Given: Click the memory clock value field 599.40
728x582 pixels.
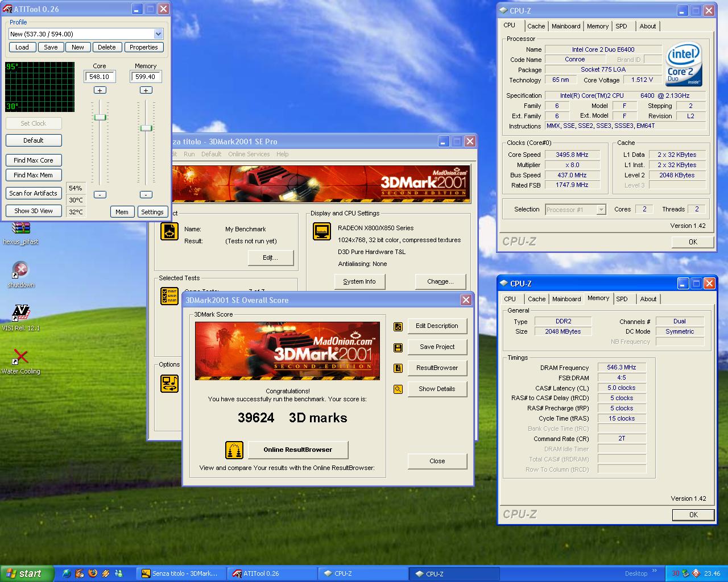Looking at the screenshot, I should (146, 77).
